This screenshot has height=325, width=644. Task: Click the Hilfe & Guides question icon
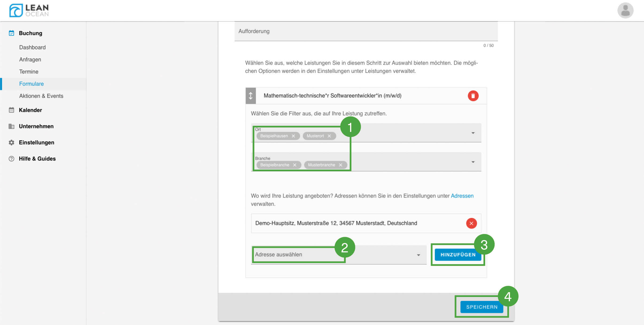[x=11, y=159]
